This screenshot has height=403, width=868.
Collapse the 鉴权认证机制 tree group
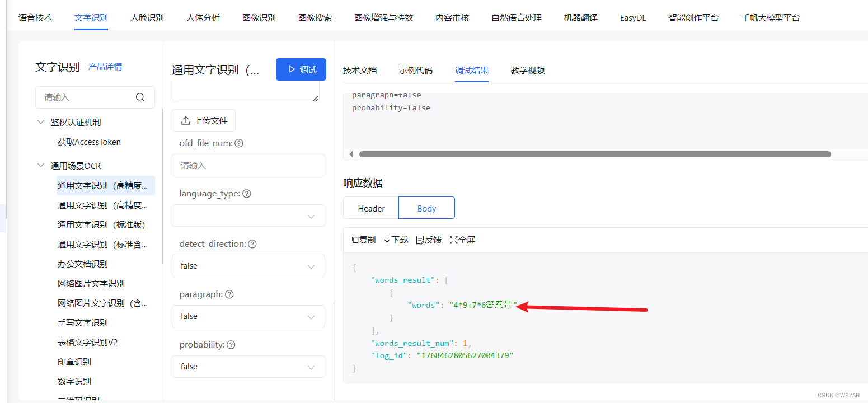(40, 122)
